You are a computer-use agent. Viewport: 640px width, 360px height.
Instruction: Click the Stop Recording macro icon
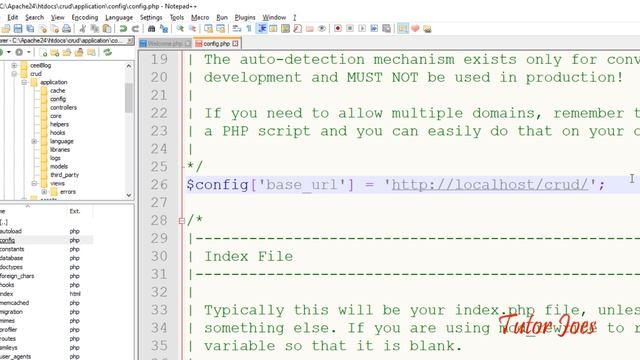[350, 29]
